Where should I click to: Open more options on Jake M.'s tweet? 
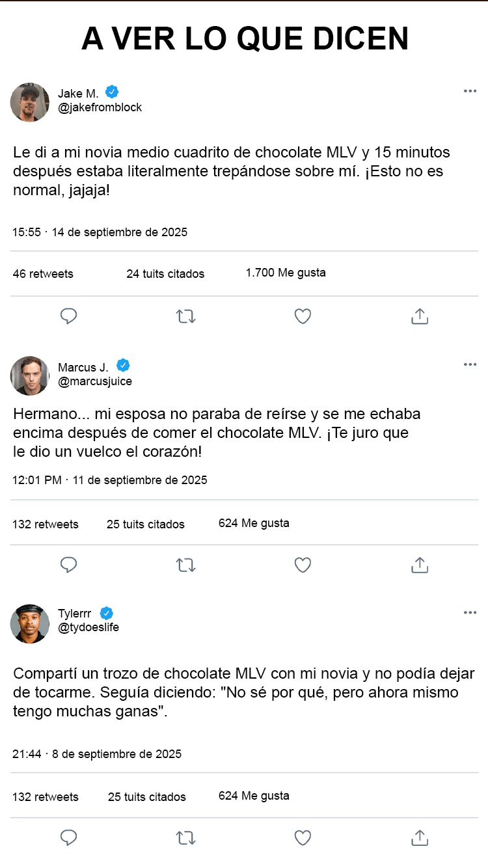pos(470,91)
